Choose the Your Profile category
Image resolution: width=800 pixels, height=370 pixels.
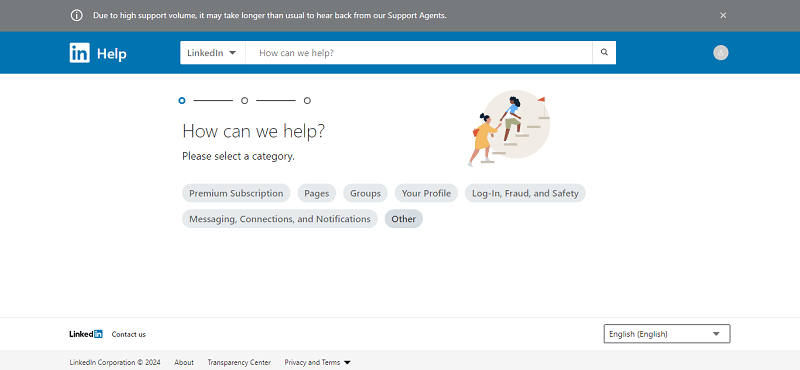pos(426,193)
